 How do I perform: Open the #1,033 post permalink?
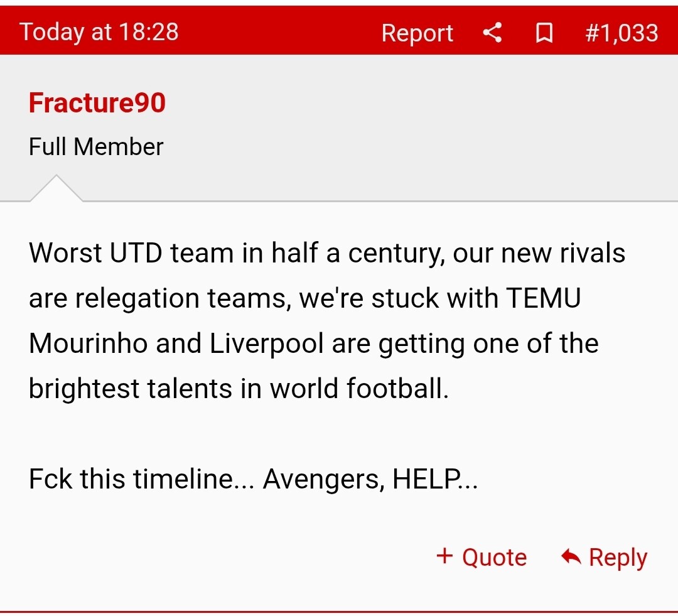pyautogui.click(x=621, y=33)
